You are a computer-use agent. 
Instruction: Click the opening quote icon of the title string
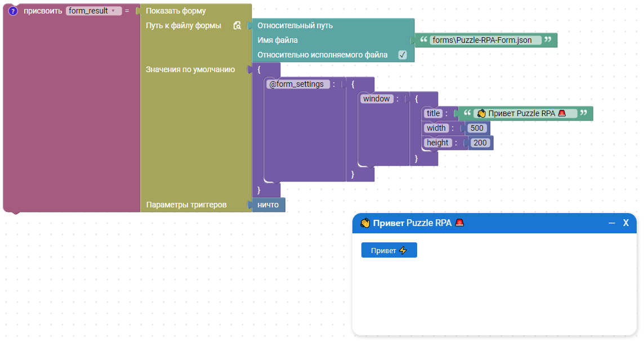pos(467,113)
